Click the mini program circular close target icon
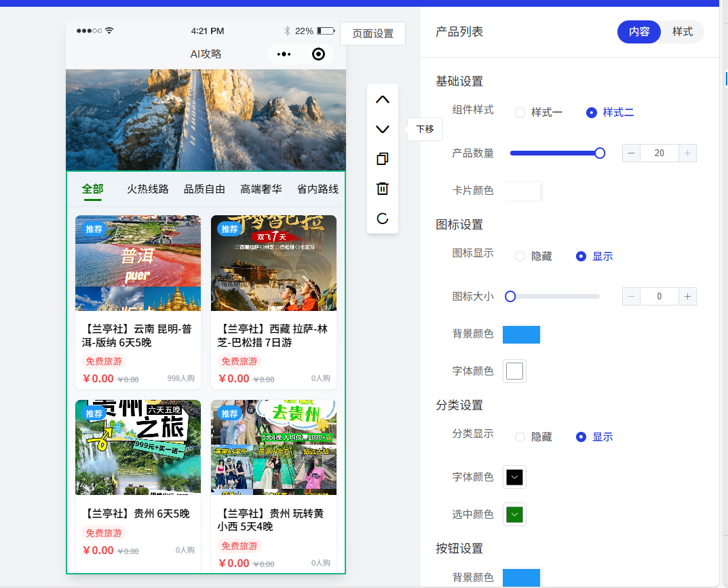This screenshot has height=588, width=728. (318, 54)
